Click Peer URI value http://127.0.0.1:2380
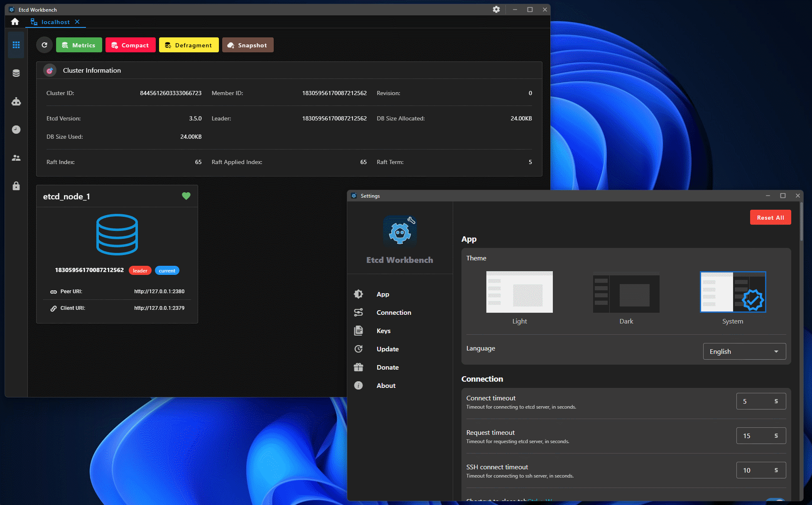This screenshot has width=812, height=505. pos(159,292)
